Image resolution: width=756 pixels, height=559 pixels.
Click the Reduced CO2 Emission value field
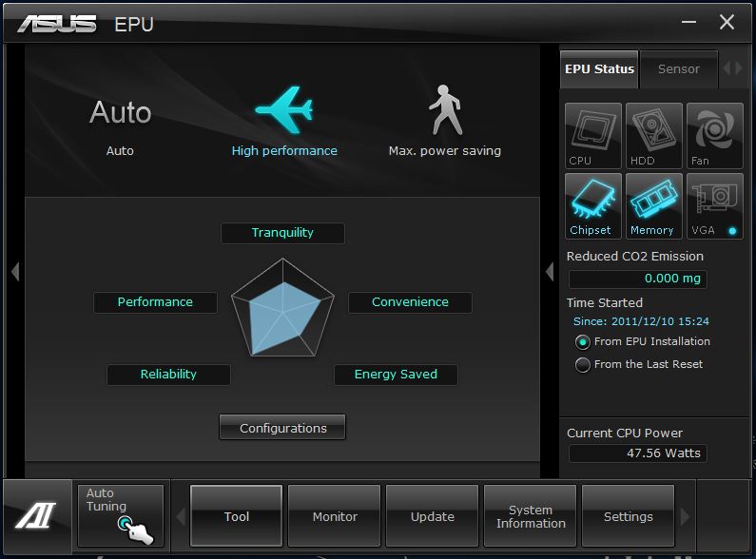[x=637, y=279]
